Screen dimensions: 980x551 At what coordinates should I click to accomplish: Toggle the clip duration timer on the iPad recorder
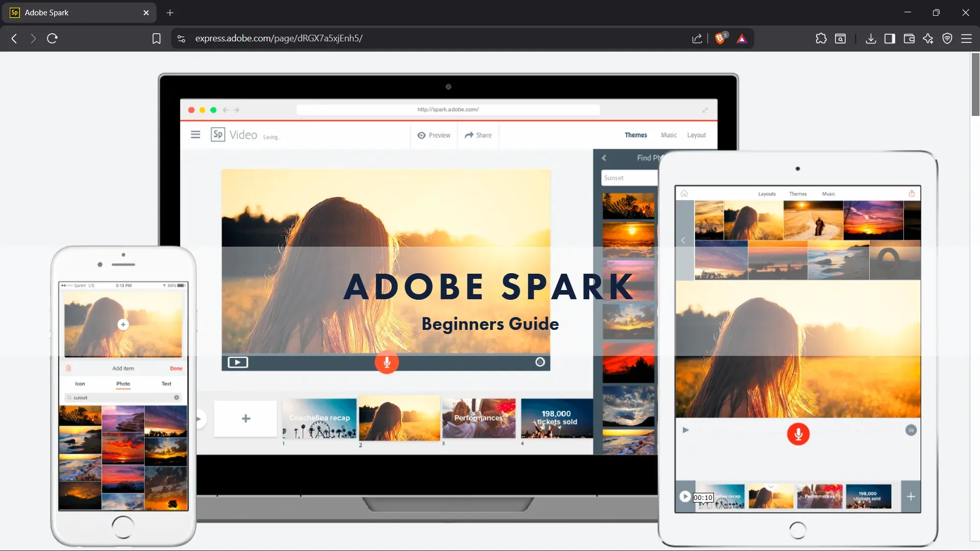pos(911,430)
